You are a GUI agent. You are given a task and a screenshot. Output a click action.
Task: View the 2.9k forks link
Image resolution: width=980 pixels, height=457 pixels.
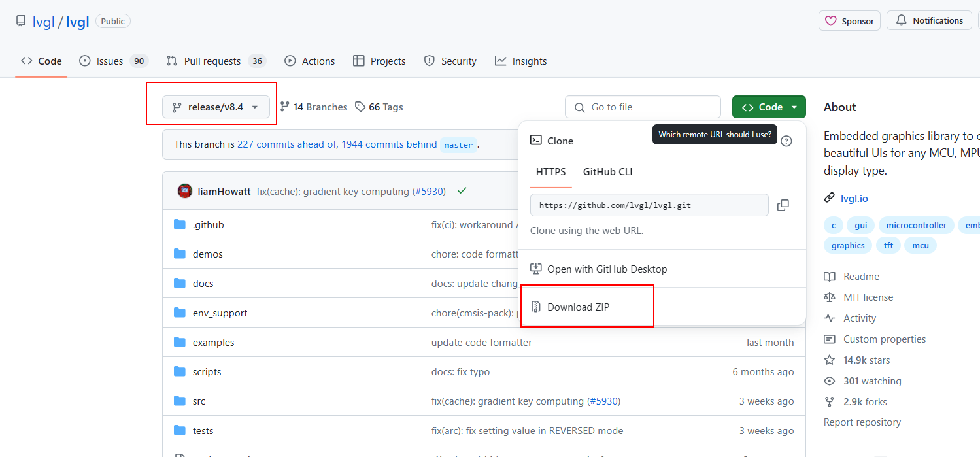click(856, 402)
